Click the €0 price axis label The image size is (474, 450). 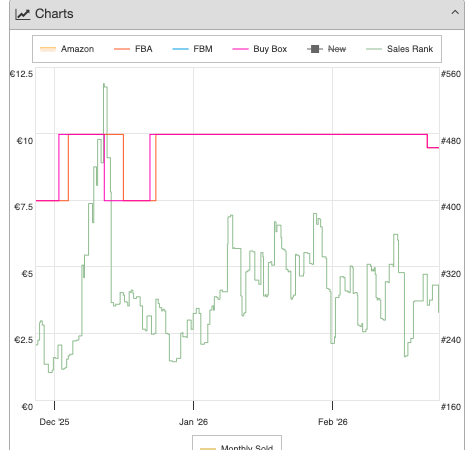[x=27, y=407]
